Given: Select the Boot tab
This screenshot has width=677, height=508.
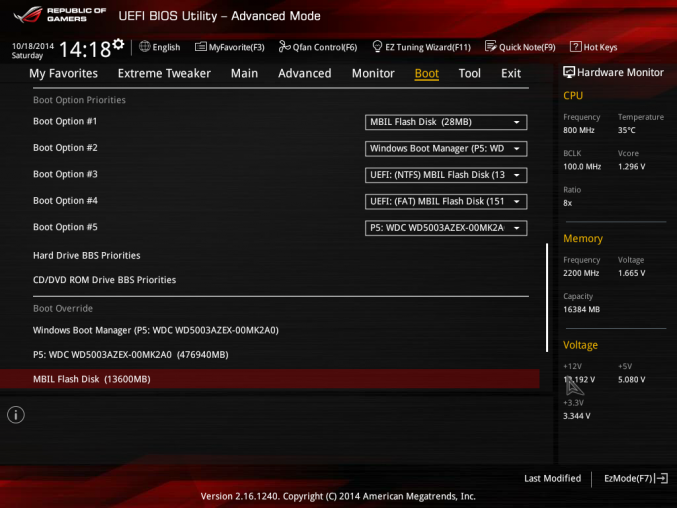Looking at the screenshot, I should point(427,73).
